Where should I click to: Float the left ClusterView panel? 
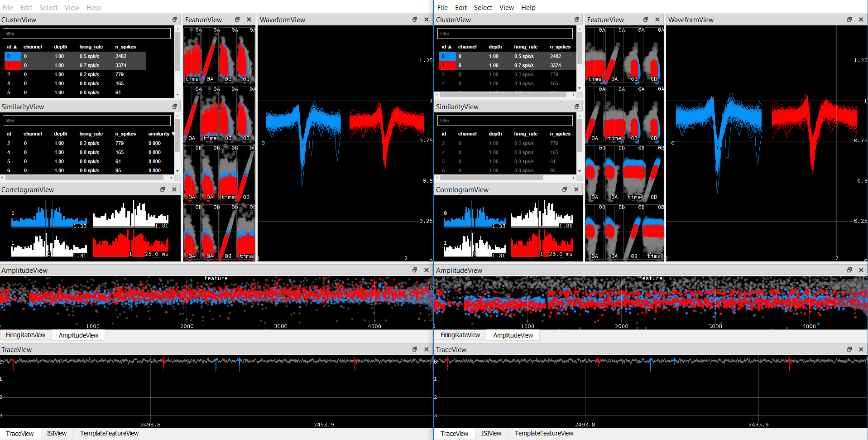175,19
